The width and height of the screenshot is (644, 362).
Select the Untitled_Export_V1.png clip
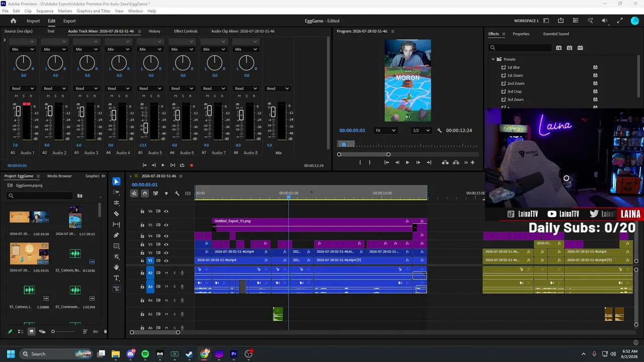312,224
